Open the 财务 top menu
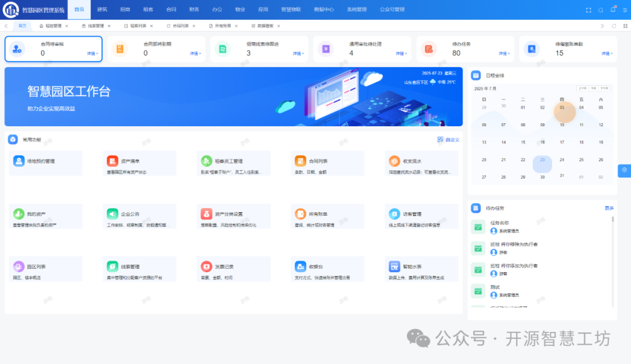631x364 pixels. pos(194,9)
